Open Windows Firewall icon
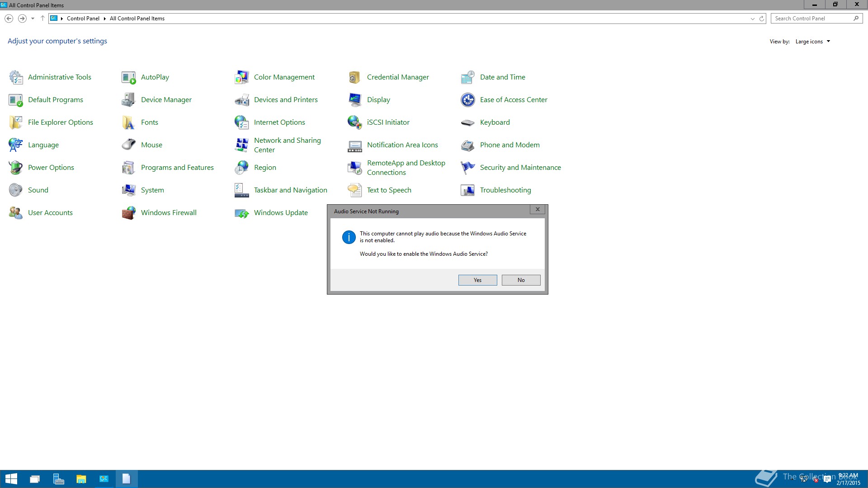This screenshot has width=868, height=488. [129, 213]
